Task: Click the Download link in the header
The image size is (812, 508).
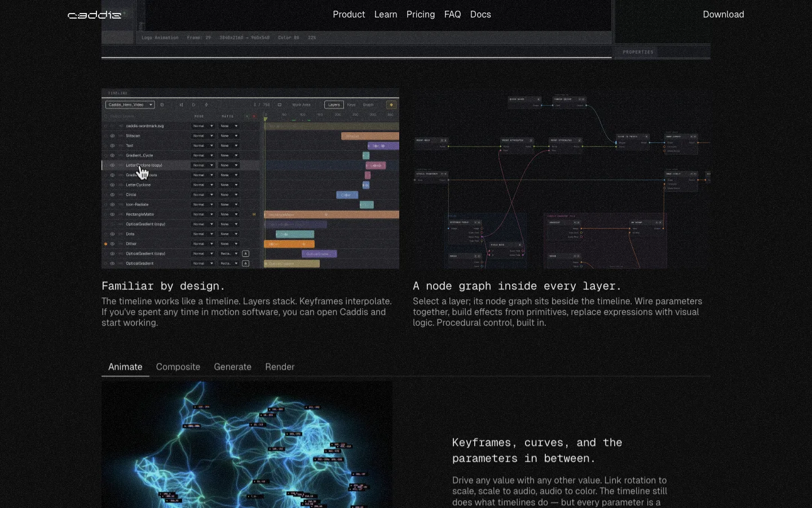Action: (723, 15)
